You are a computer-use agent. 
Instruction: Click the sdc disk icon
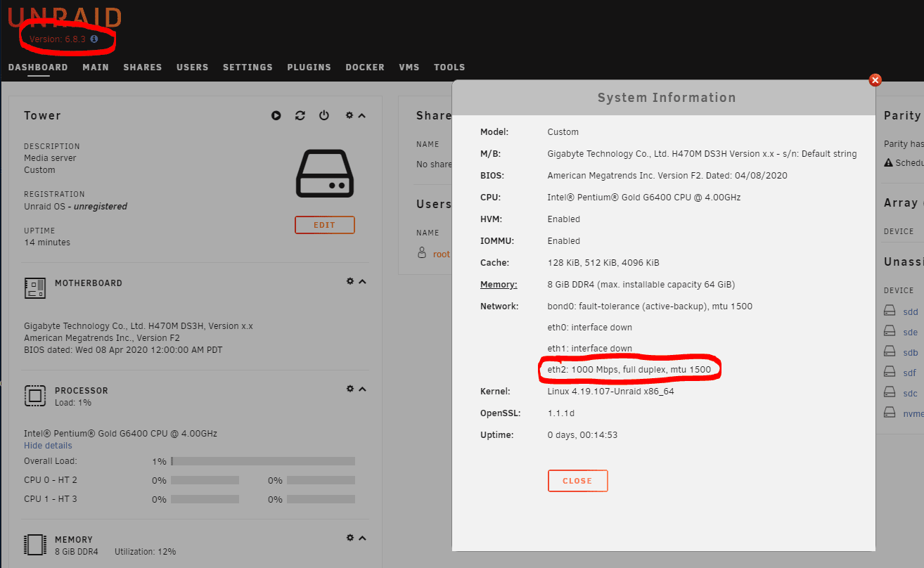(x=890, y=393)
